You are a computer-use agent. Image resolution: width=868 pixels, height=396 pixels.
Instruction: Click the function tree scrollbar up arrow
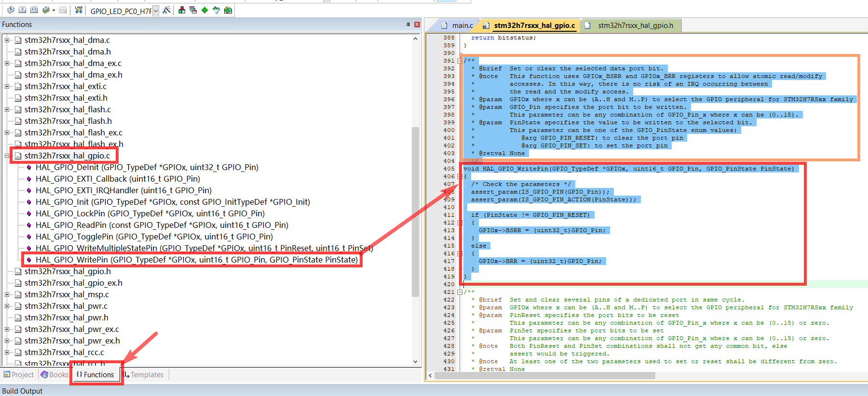pos(416,39)
